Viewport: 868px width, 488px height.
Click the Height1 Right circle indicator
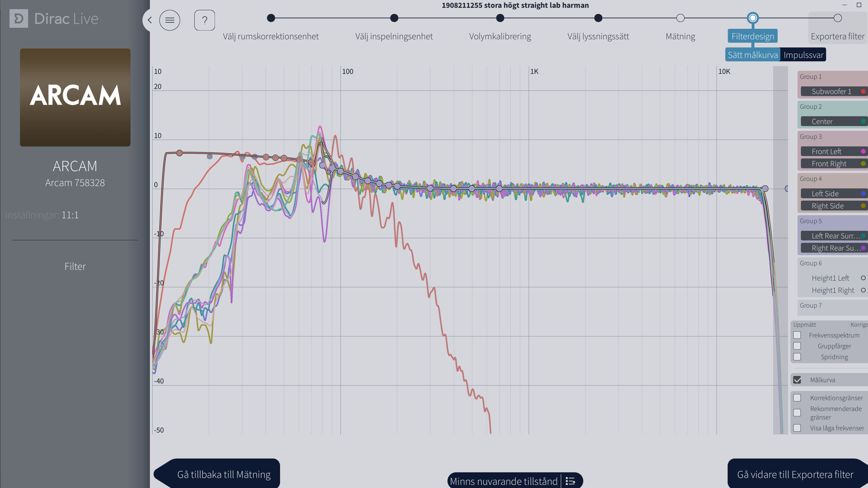coord(863,290)
